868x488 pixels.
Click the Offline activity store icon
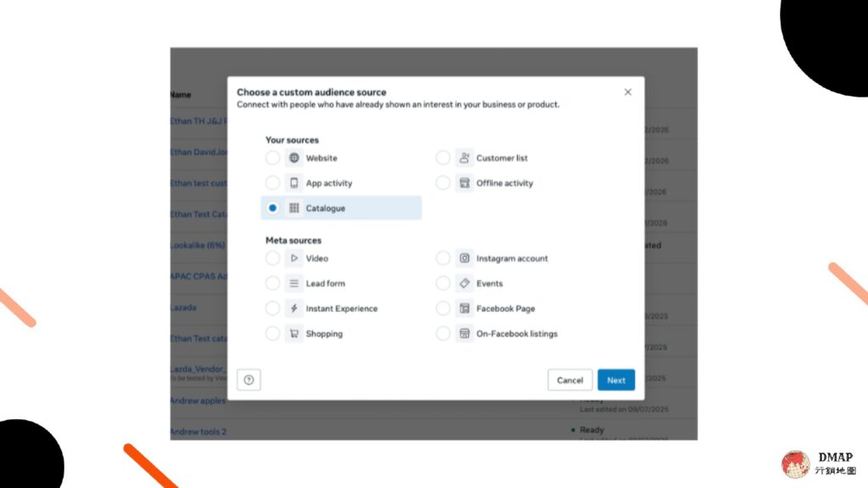(x=465, y=183)
